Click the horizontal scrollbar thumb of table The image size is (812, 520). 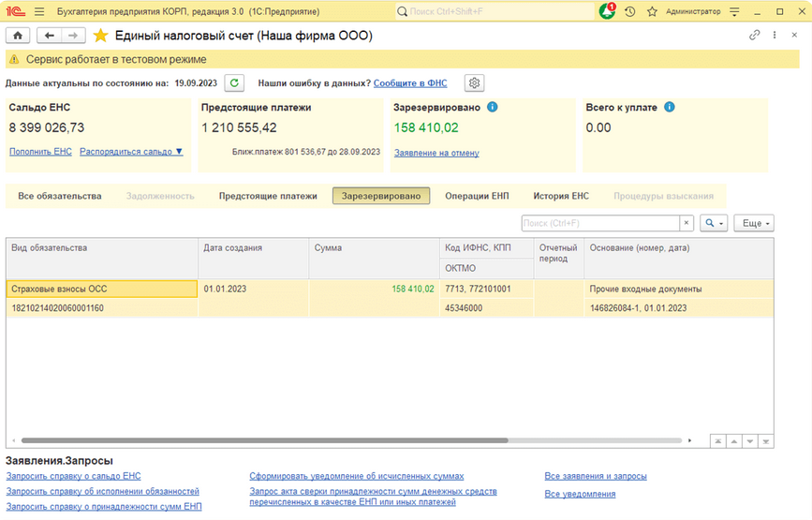pyautogui.click(x=265, y=440)
